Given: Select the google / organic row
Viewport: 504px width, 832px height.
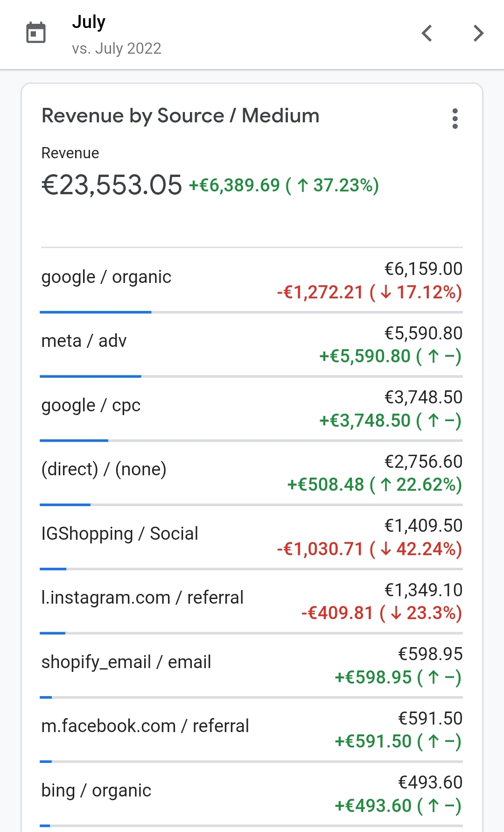Looking at the screenshot, I should [x=106, y=277].
